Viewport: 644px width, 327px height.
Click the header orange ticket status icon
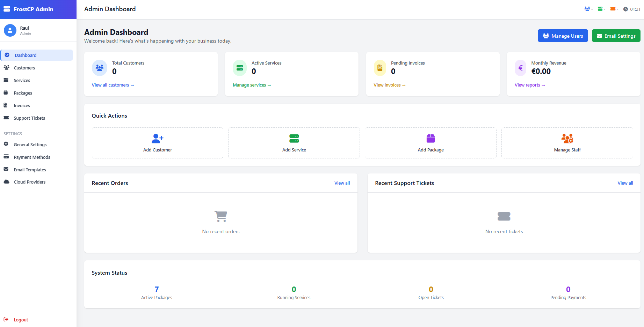[613, 9]
